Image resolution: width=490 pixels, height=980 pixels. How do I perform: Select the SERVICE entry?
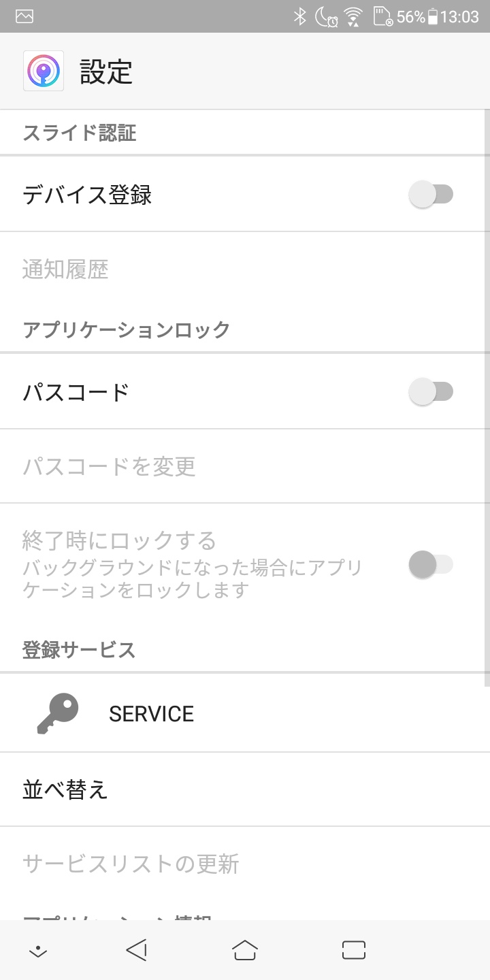click(x=245, y=713)
